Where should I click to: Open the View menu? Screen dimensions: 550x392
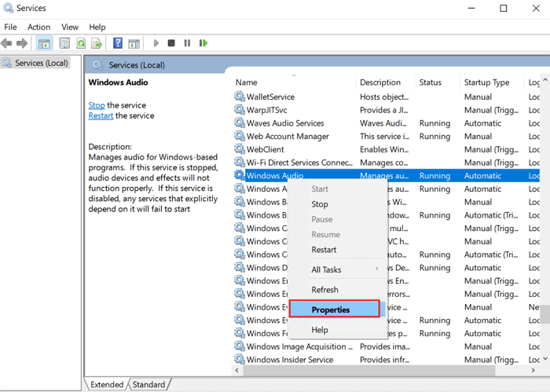[70, 27]
